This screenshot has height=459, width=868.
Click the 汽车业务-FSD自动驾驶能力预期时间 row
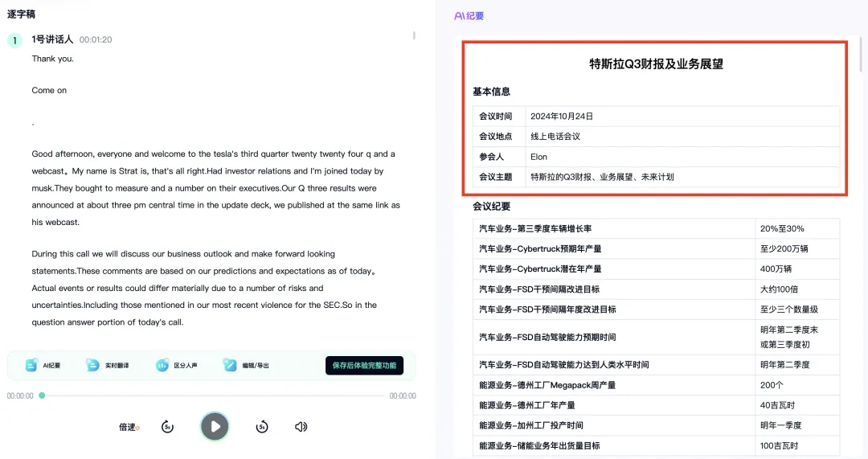(x=656, y=337)
